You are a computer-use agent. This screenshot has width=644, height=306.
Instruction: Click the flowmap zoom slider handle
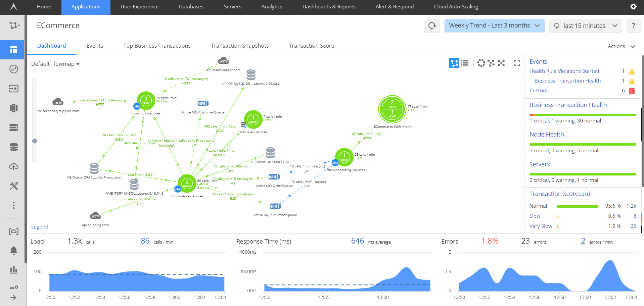[35, 141]
